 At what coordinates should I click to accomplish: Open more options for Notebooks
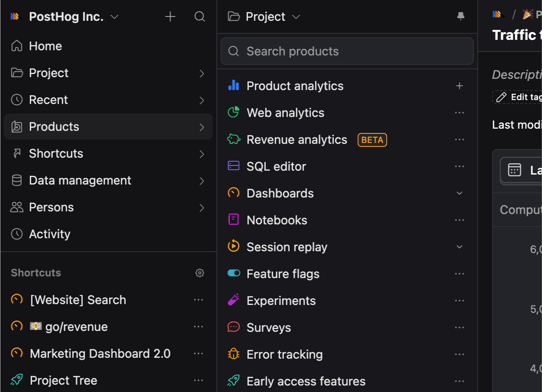click(x=460, y=220)
